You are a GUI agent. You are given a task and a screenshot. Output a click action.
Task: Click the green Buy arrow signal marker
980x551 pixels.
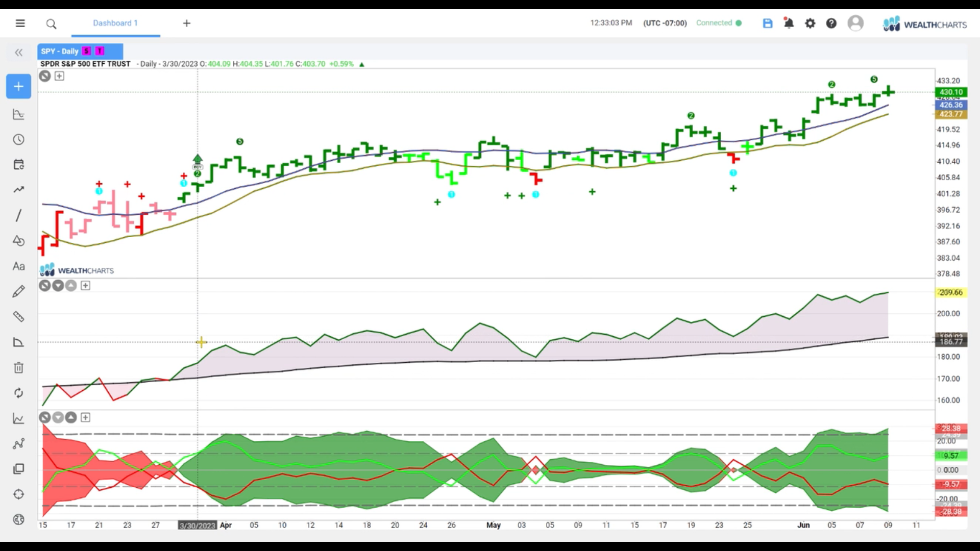198,161
